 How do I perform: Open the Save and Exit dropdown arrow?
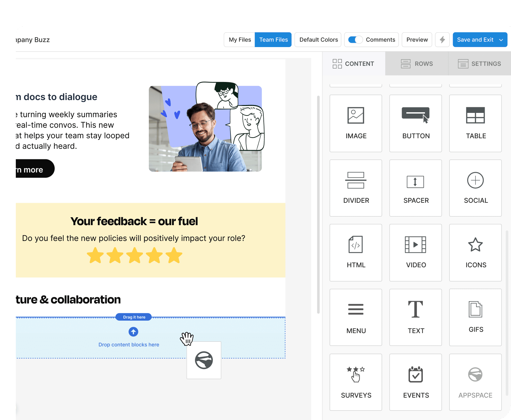click(501, 39)
